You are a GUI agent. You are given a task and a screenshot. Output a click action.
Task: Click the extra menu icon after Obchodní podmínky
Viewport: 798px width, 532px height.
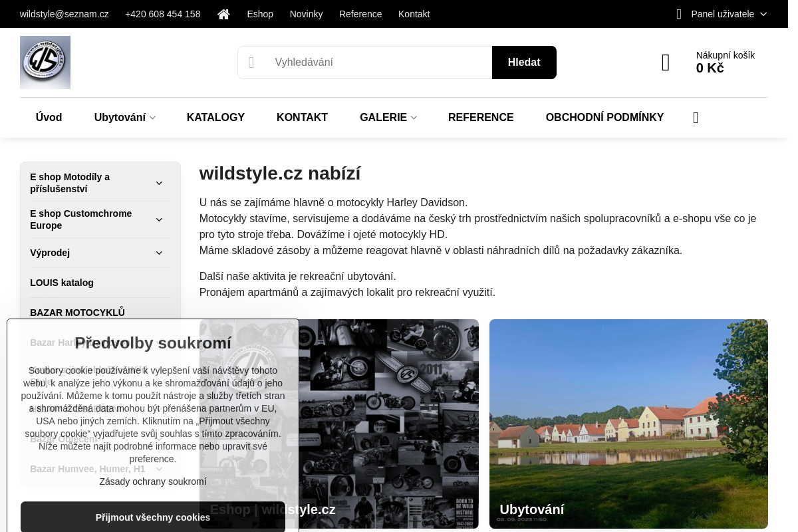tap(696, 118)
